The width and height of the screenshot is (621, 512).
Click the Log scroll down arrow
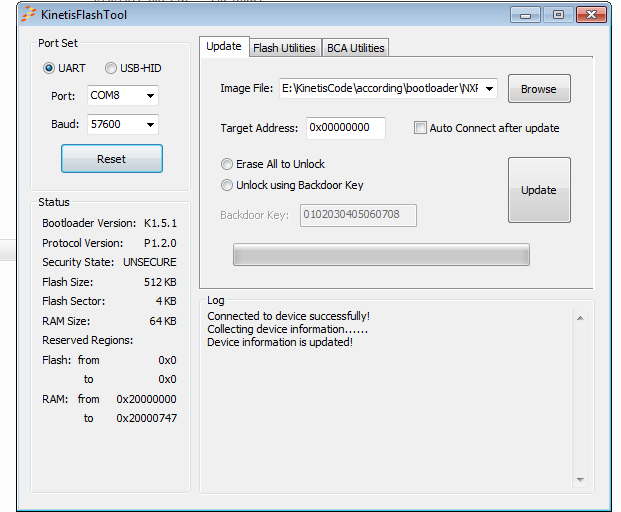[x=580, y=480]
